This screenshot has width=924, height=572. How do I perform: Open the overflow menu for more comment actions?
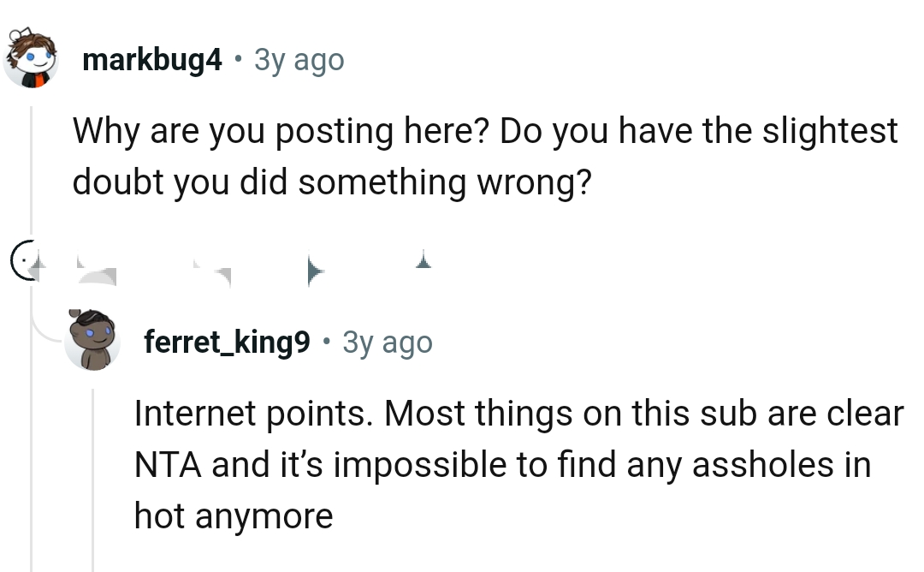pyautogui.click(x=421, y=264)
